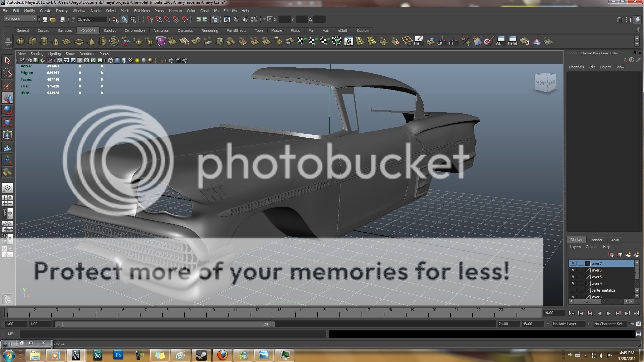This screenshot has width=644, height=362.
Task: Toggle select by object type mode
Action: tap(124, 19)
